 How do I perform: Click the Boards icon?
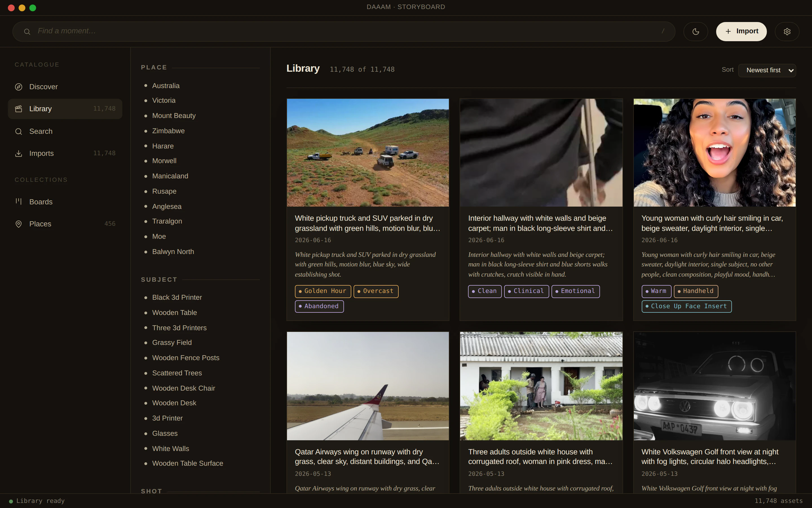click(x=18, y=202)
